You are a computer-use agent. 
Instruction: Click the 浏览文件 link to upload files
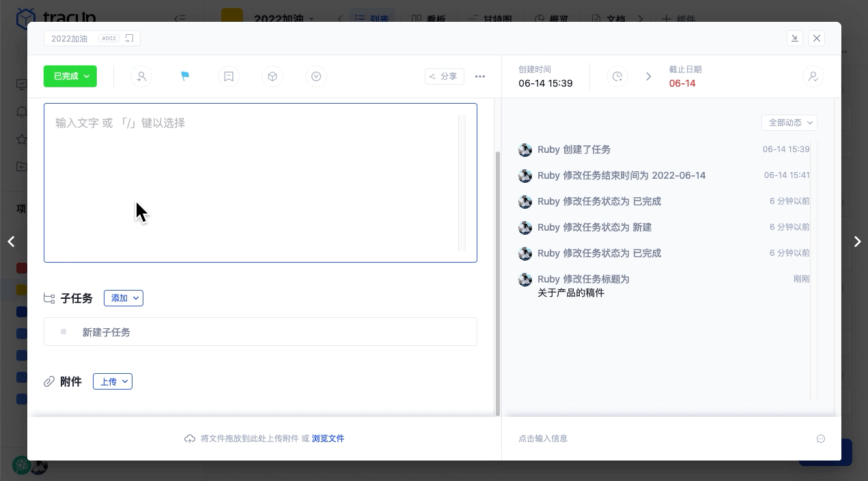click(x=328, y=439)
